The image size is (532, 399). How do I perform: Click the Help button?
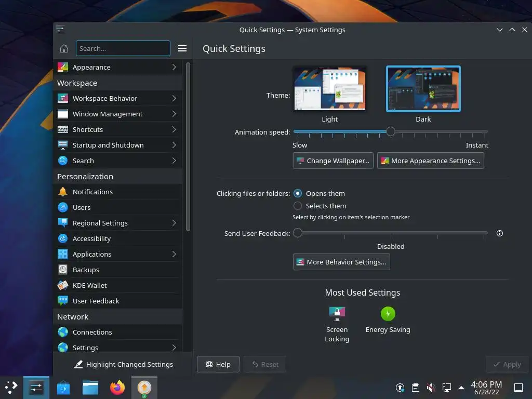coord(218,364)
